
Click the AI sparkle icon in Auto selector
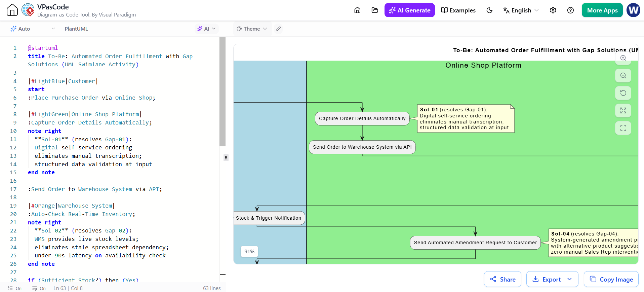click(x=13, y=29)
